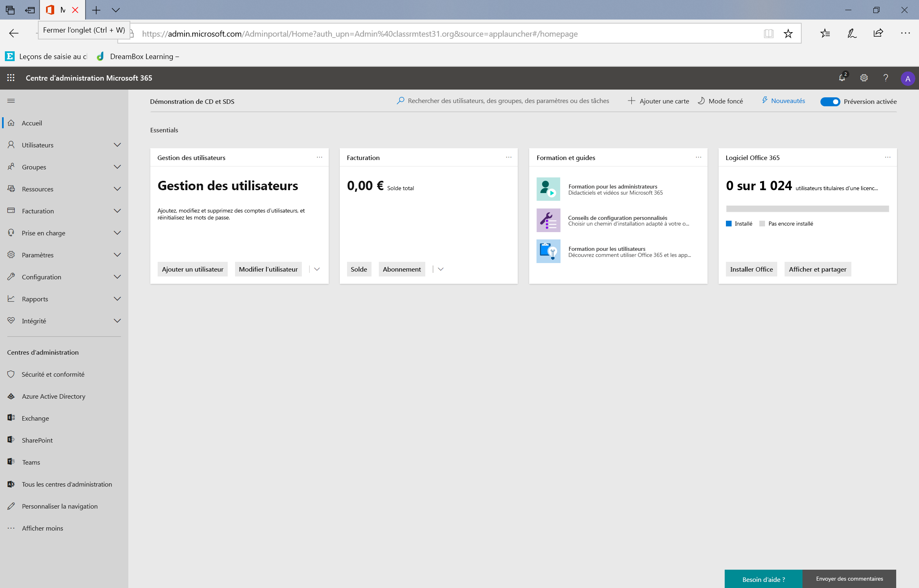Click the Azure Active Directory icon
The width and height of the screenshot is (919, 588).
click(11, 396)
